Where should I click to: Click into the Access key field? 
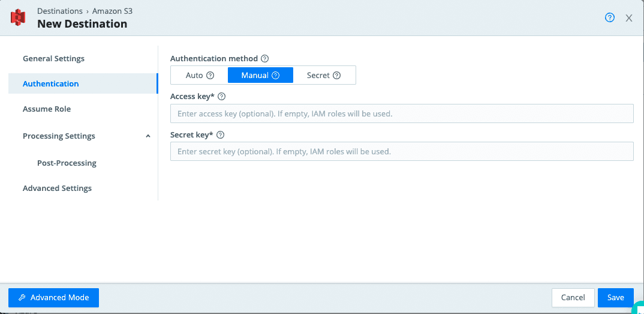pos(402,113)
